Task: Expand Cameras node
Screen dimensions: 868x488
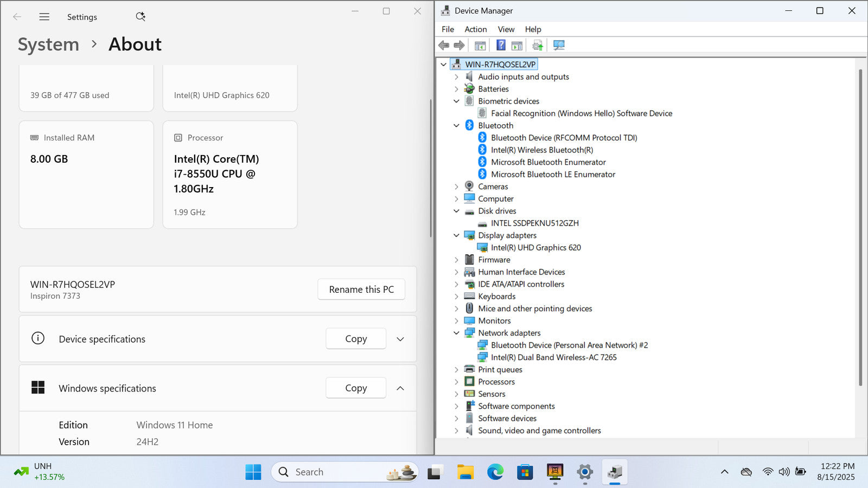Action: (456, 187)
